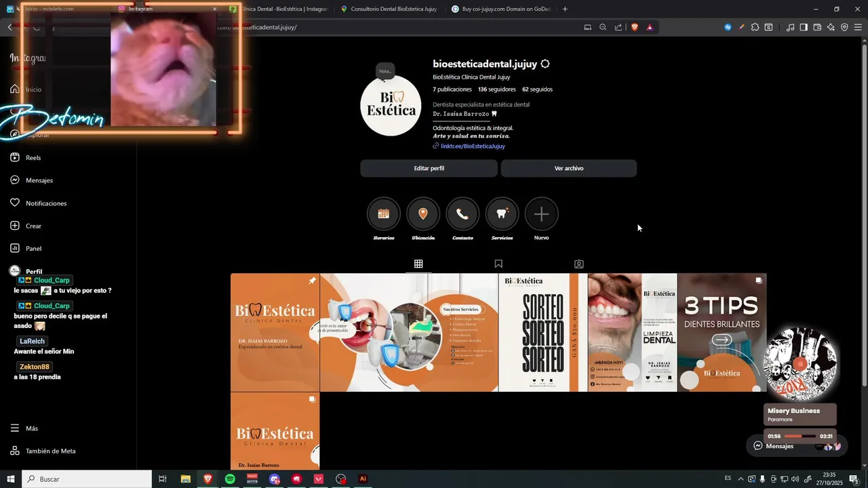Open the media control music note icon
The image size is (868, 488).
point(790,27)
